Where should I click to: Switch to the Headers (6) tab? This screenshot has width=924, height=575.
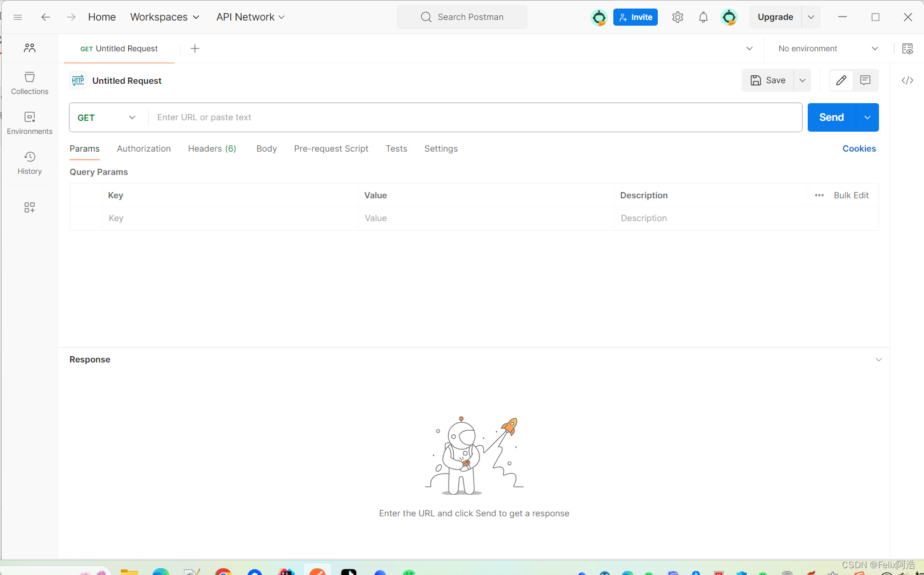point(212,149)
